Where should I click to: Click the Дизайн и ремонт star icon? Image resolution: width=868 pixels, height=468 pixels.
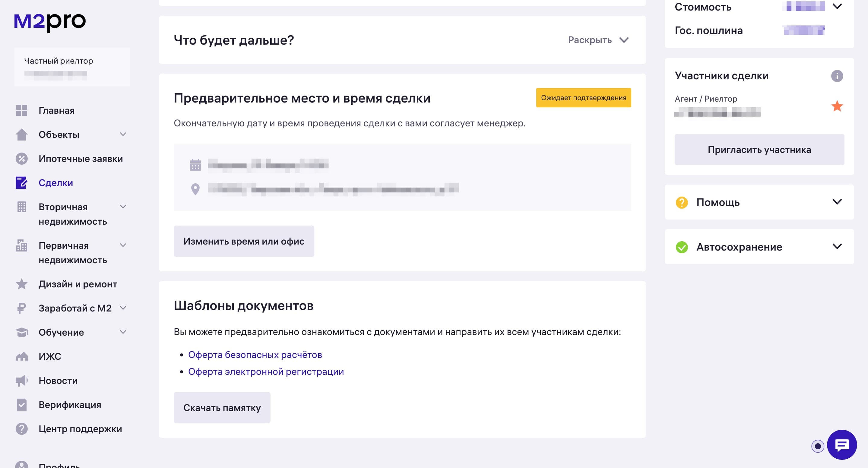(22, 284)
